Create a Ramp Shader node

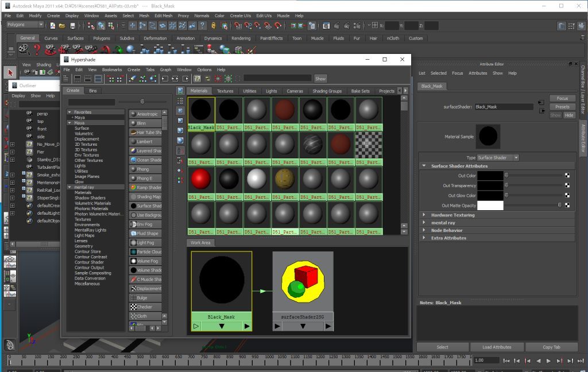click(145, 188)
